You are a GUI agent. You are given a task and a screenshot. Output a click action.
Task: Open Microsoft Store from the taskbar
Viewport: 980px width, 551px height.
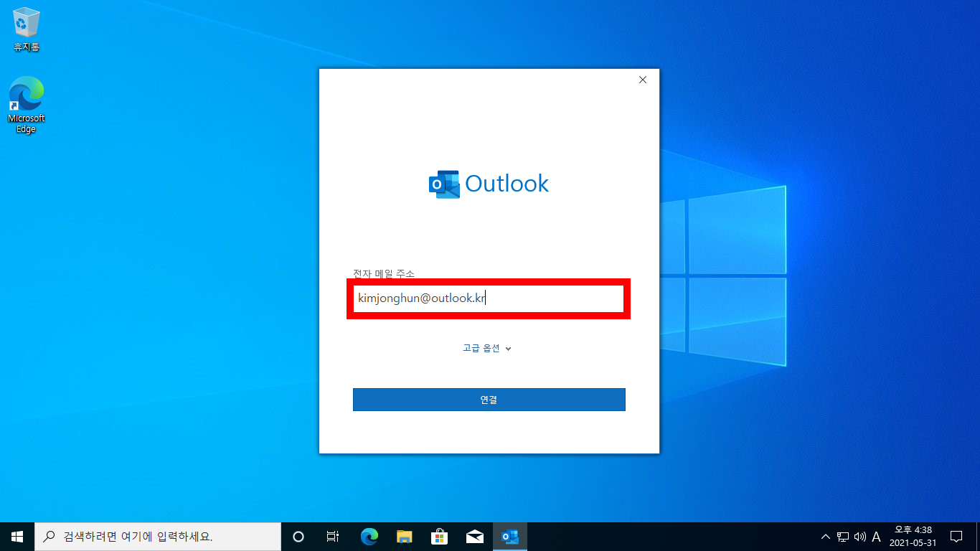coord(440,537)
